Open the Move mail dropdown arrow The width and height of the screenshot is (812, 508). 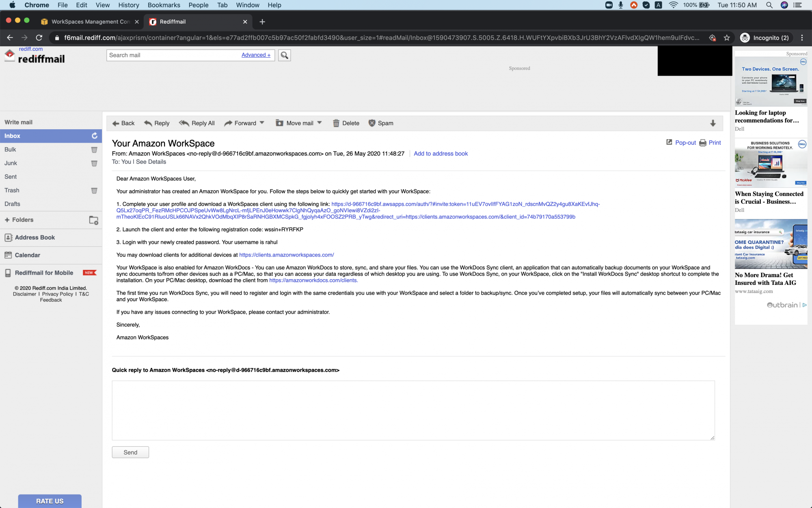click(320, 122)
